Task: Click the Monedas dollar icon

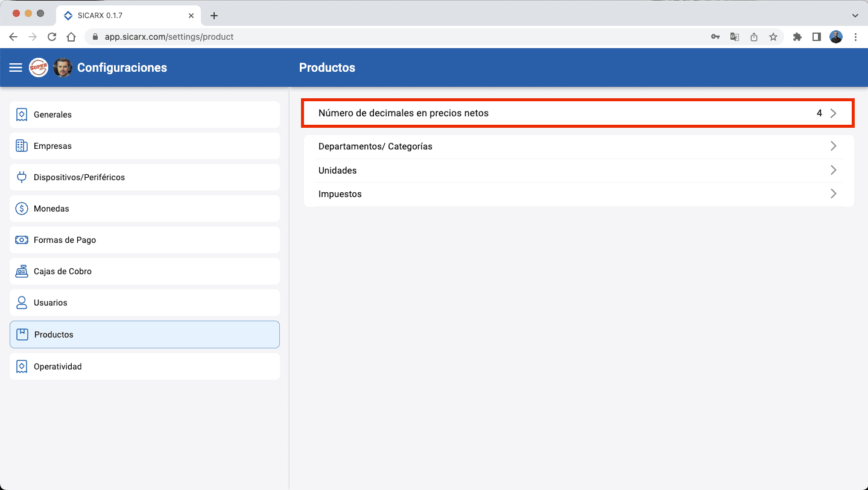Action: 22,209
